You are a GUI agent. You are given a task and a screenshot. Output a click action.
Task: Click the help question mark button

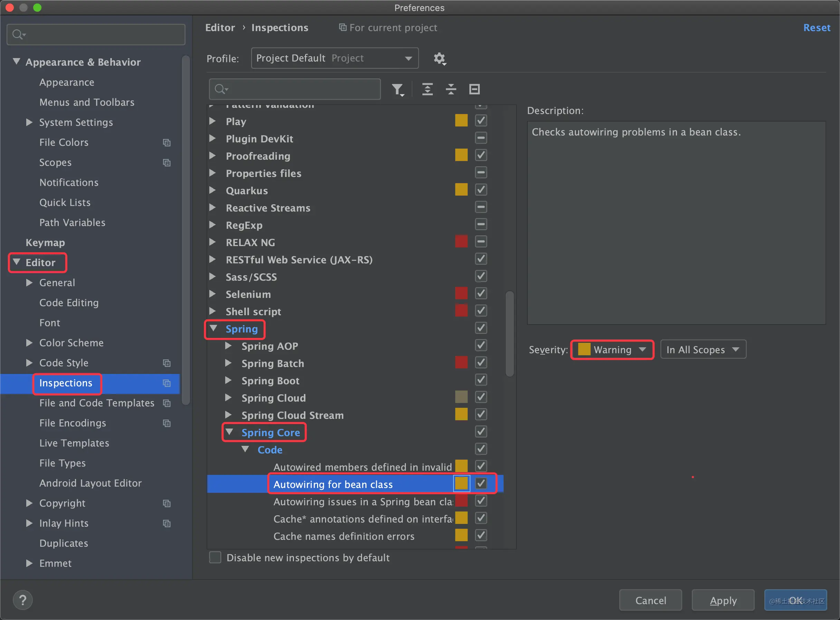[x=23, y=600]
